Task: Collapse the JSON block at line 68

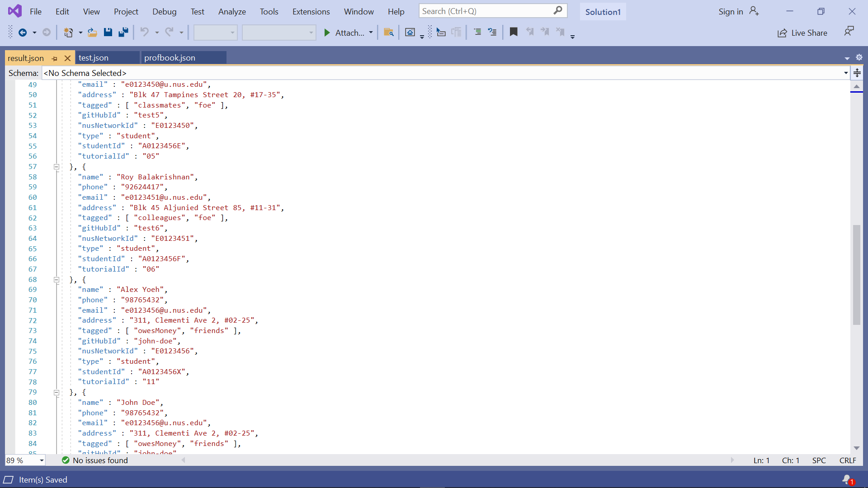Action: pos(57,280)
